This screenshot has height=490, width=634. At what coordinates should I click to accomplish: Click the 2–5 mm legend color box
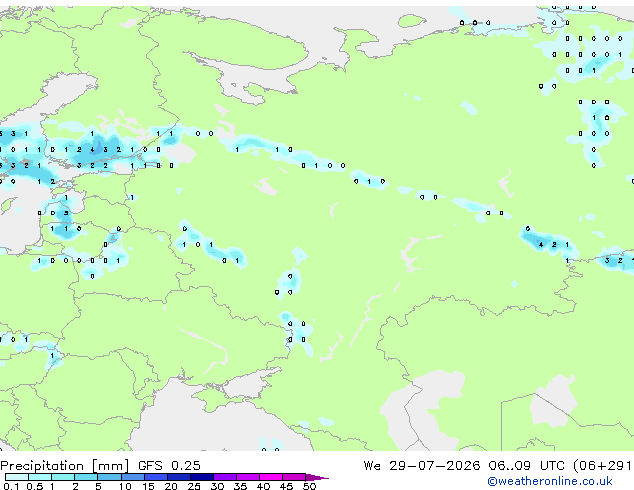pyautogui.click(x=86, y=477)
